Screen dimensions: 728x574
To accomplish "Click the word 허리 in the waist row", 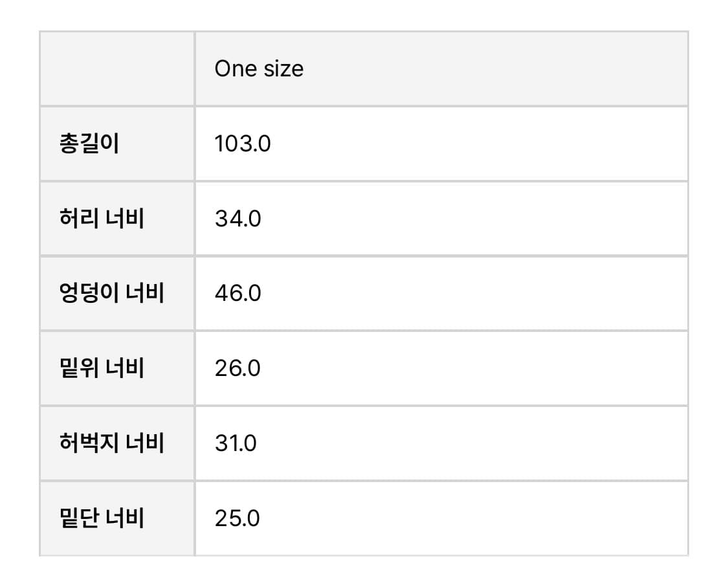I will pyautogui.click(x=78, y=219).
